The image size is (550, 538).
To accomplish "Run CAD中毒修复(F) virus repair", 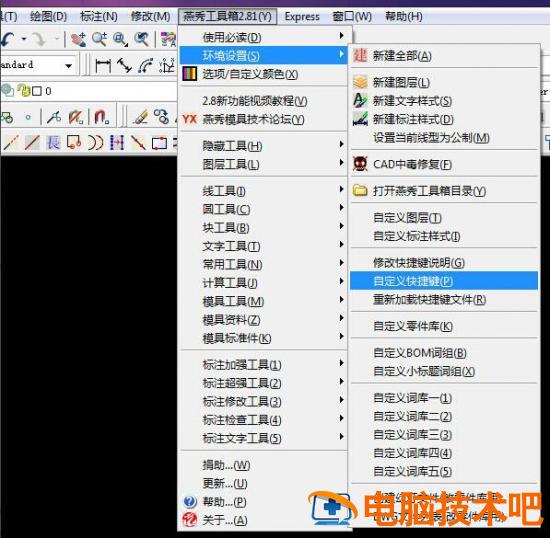I will tap(444, 164).
